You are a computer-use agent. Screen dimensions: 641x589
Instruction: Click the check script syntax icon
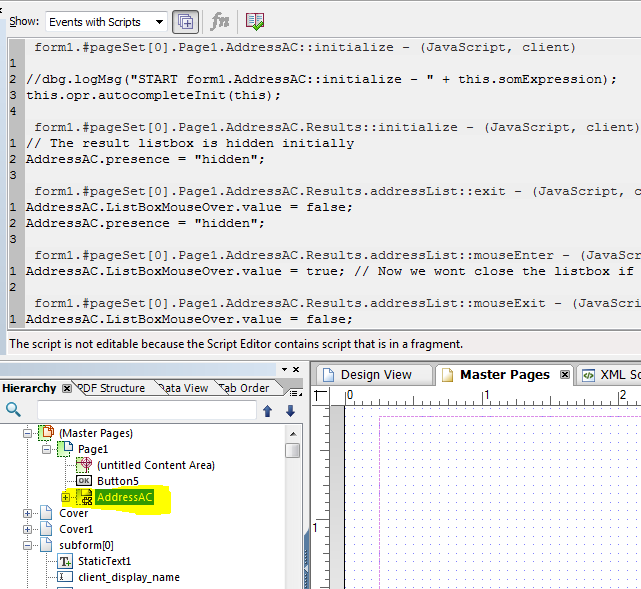coord(255,21)
